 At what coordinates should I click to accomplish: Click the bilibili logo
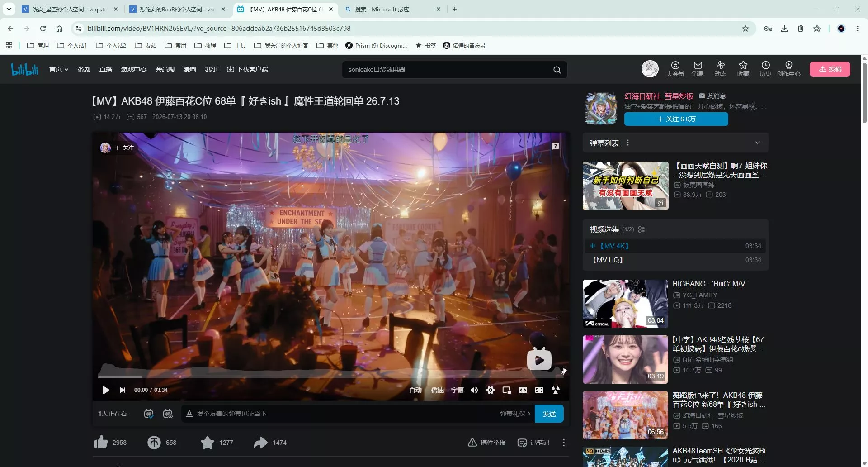[25, 69]
